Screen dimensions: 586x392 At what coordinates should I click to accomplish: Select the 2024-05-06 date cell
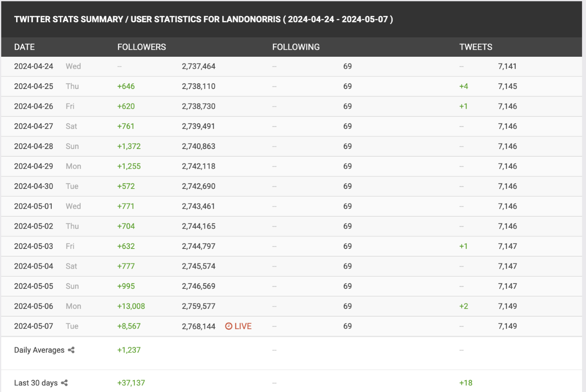tap(34, 306)
